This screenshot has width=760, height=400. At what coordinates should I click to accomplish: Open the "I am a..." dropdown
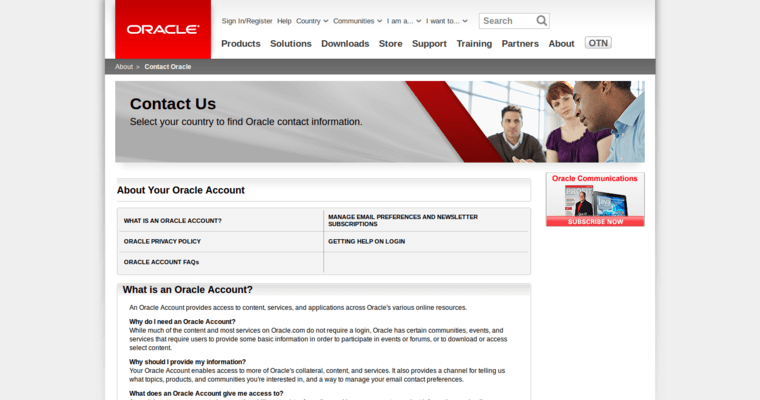click(403, 21)
